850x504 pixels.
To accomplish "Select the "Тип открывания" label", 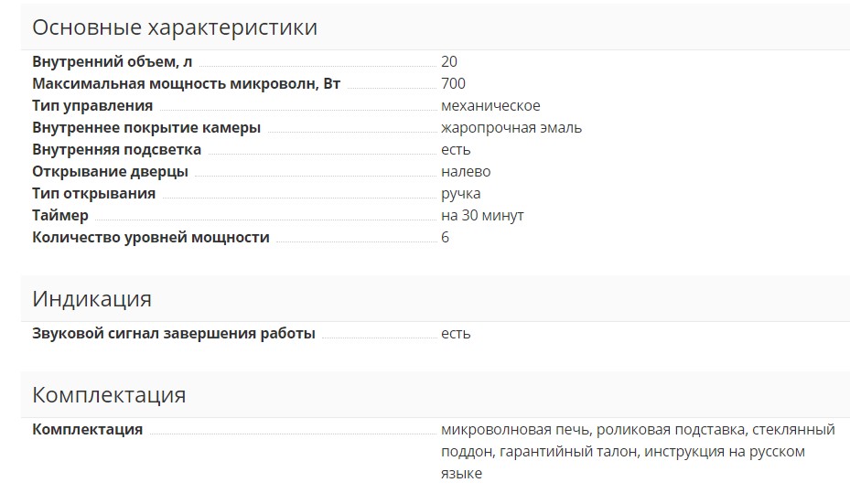I will [x=93, y=194].
